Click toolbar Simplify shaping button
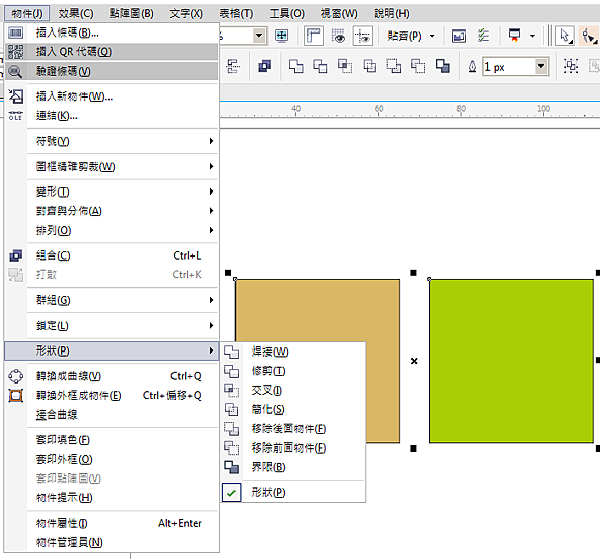 (x=369, y=67)
